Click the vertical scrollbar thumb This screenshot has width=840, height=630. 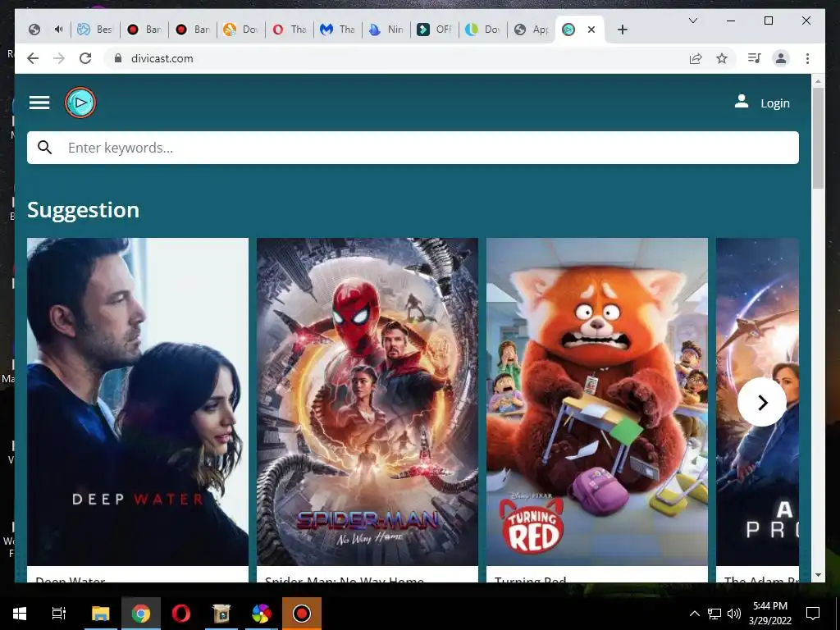[x=818, y=138]
